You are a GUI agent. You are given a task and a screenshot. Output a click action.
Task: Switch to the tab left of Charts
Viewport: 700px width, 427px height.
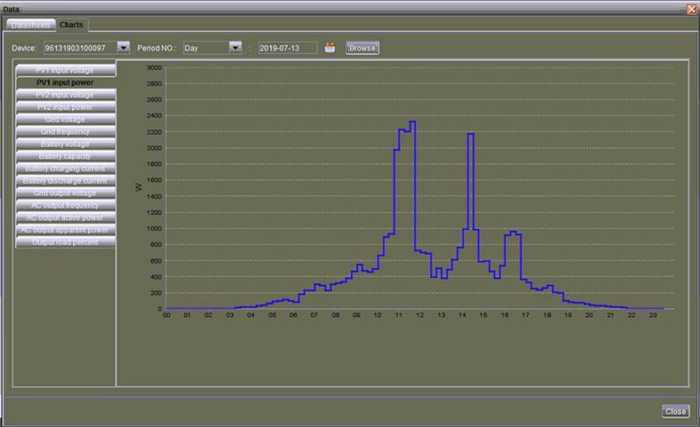click(x=31, y=25)
